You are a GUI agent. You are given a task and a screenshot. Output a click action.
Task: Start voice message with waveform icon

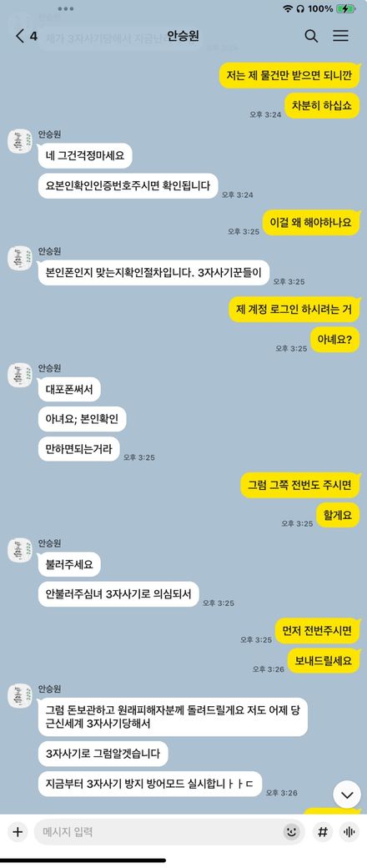pos(349,831)
